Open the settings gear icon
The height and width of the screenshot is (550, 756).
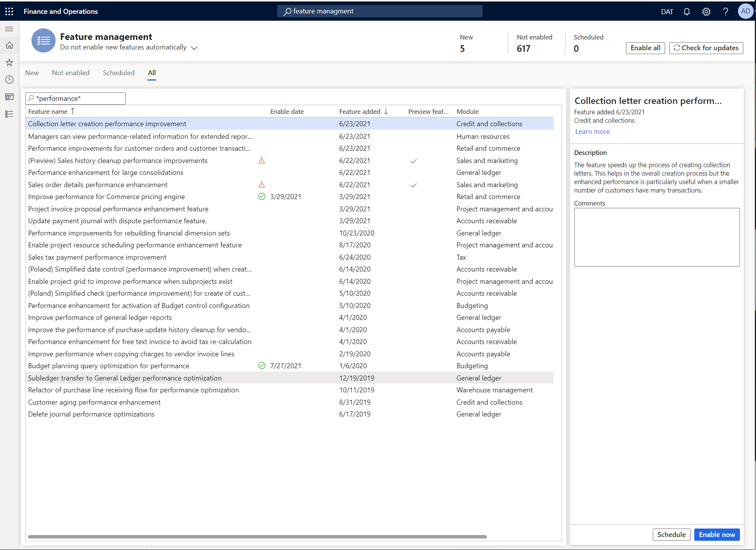706,12
